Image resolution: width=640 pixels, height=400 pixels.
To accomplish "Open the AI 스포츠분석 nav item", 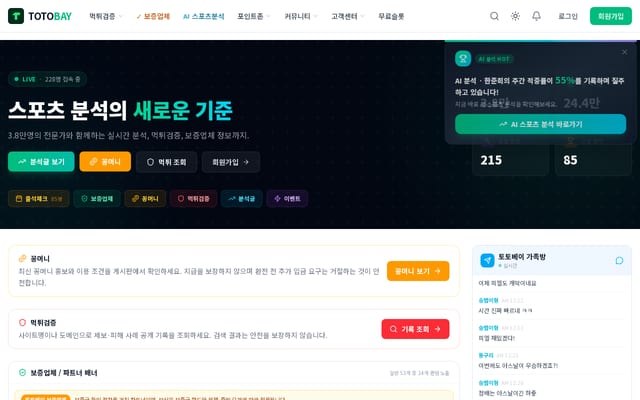I will [x=204, y=16].
